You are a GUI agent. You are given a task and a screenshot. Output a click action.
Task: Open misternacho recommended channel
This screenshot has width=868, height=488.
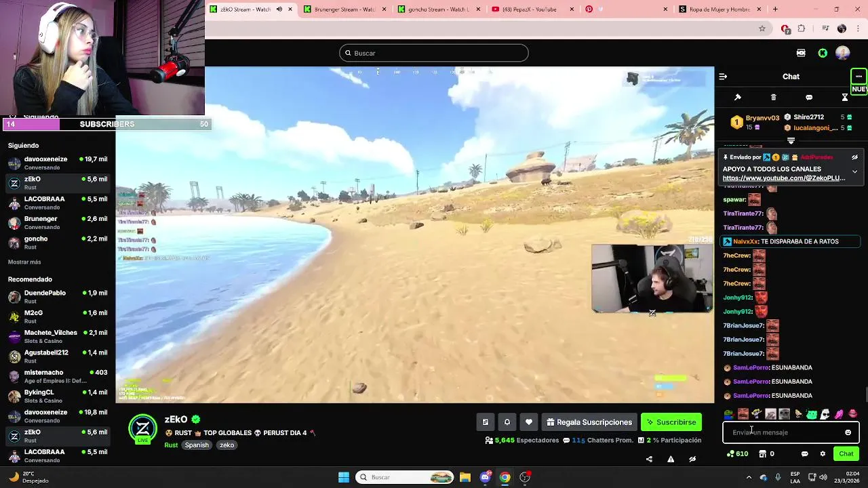click(58, 376)
